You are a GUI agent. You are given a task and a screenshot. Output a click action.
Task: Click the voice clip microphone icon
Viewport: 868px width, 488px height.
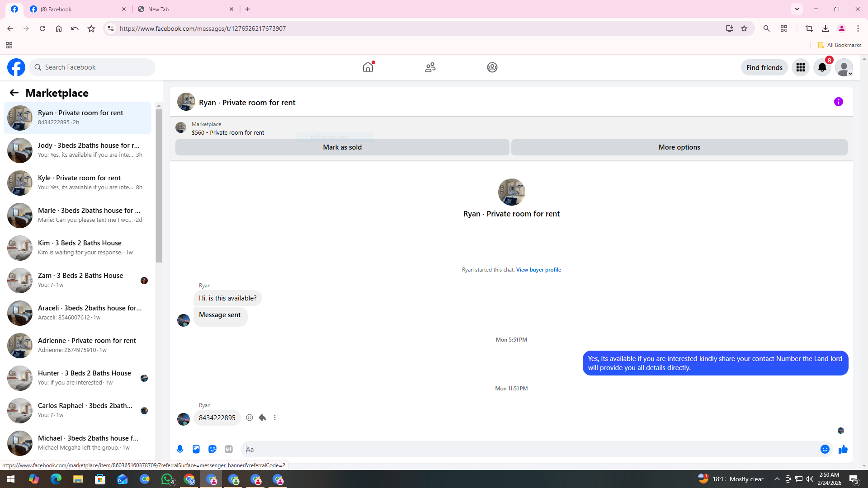click(x=180, y=449)
